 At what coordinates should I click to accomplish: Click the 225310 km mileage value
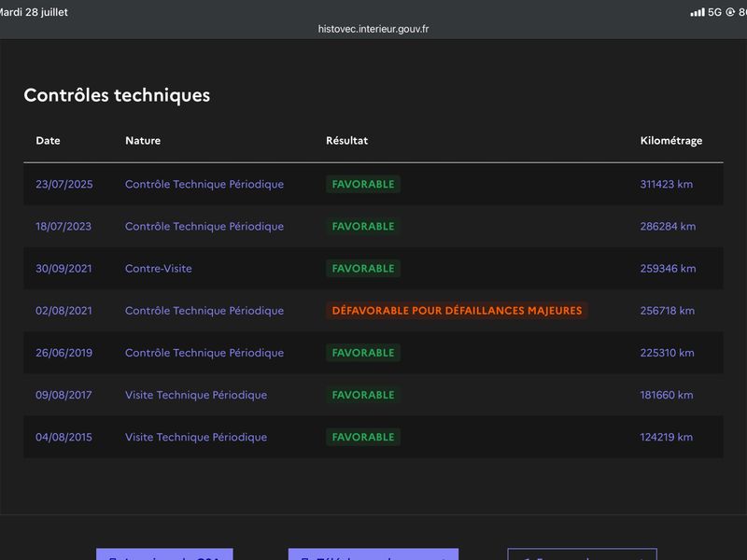pos(667,353)
